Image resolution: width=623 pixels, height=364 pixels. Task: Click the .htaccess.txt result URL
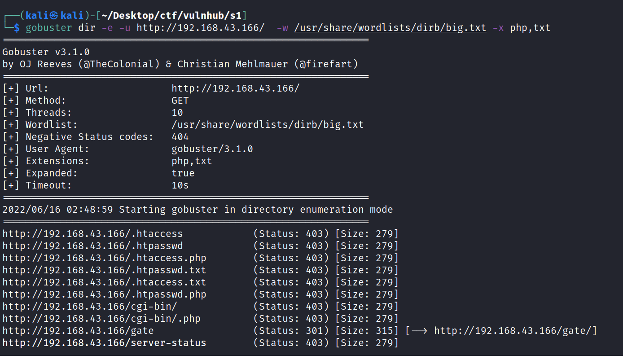coord(104,282)
